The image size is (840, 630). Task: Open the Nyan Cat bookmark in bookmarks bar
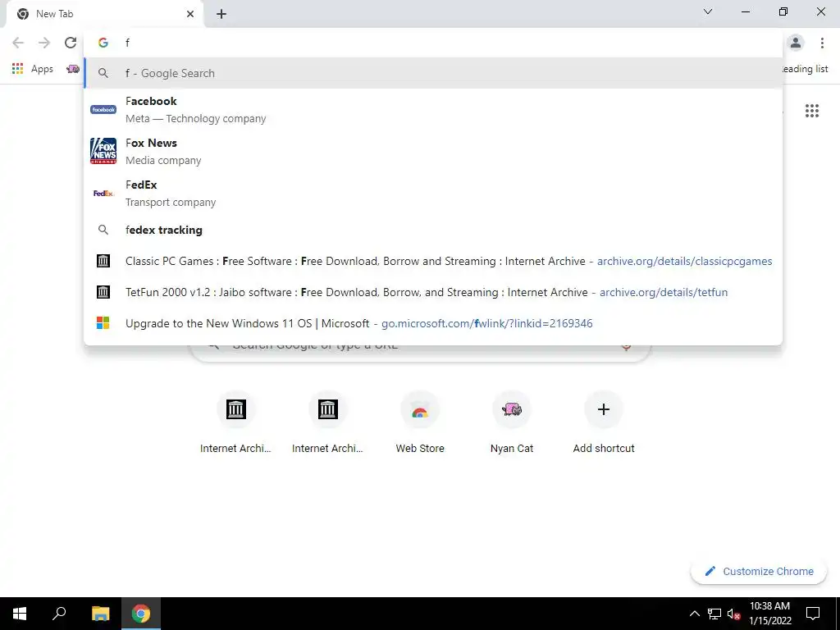point(73,69)
